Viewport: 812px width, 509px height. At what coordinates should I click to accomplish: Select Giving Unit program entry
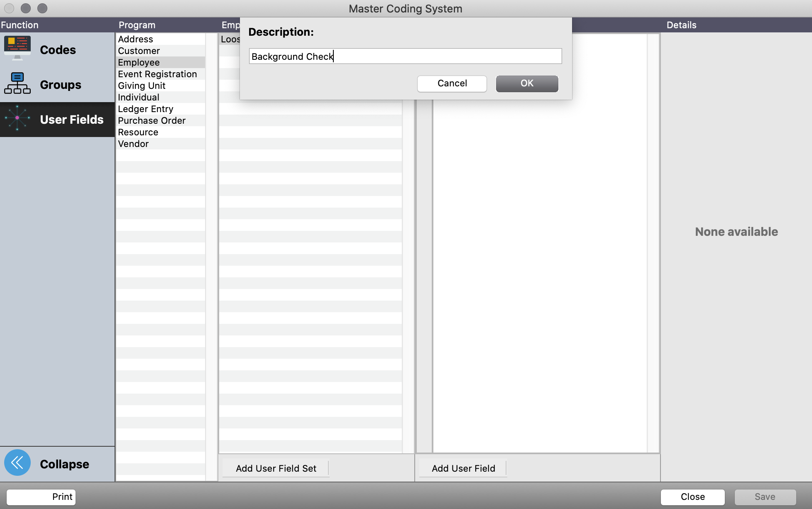click(142, 86)
